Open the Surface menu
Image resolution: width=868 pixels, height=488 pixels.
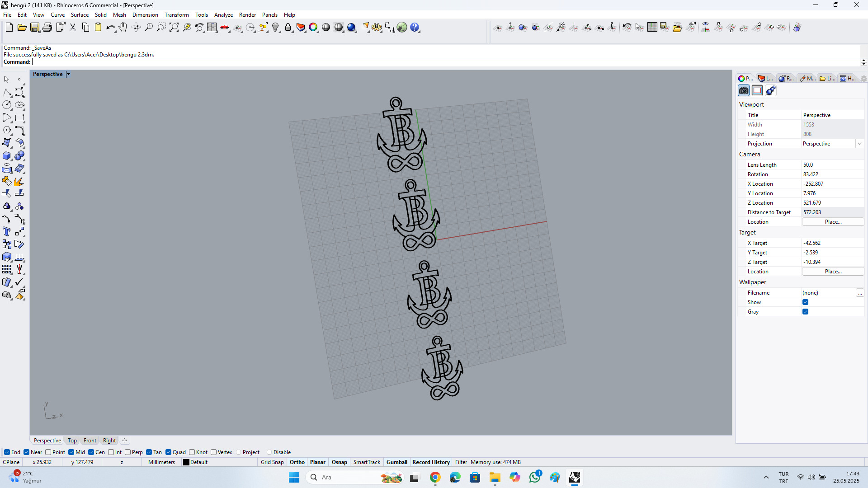click(x=80, y=15)
